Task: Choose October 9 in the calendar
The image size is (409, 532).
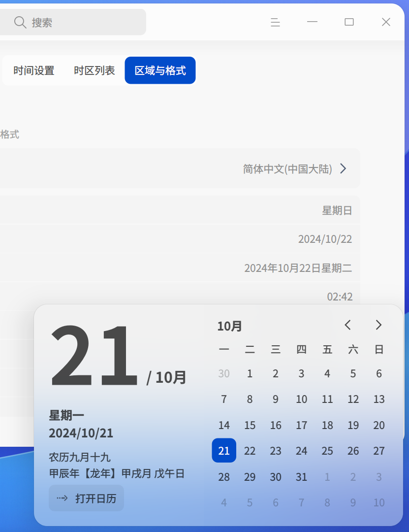Action: tap(276, 399)
